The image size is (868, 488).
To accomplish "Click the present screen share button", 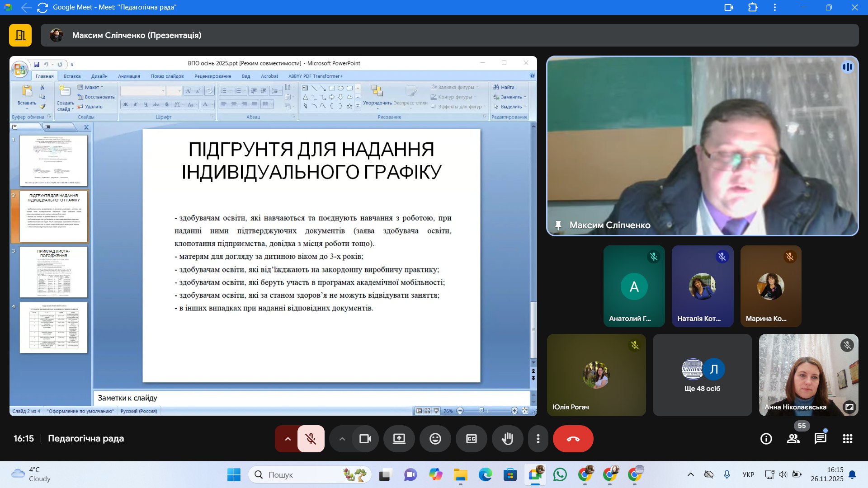I will click(399, 439).
